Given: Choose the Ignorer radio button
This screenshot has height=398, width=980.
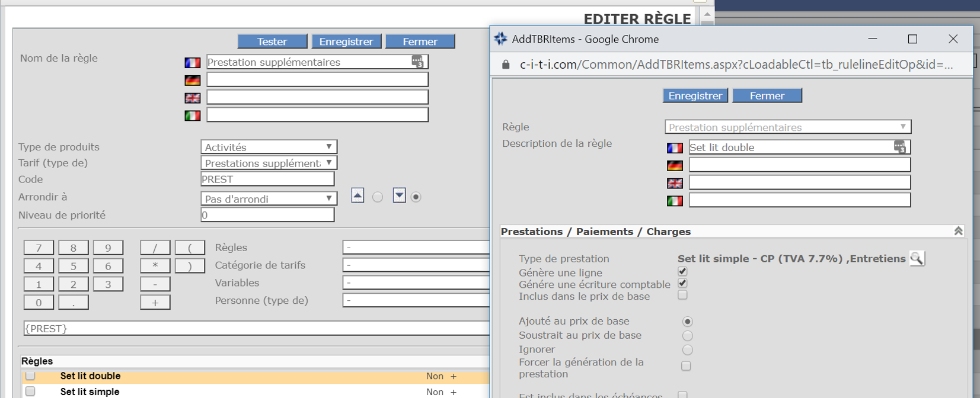Looking at the screenshot, I should (687, 350).
